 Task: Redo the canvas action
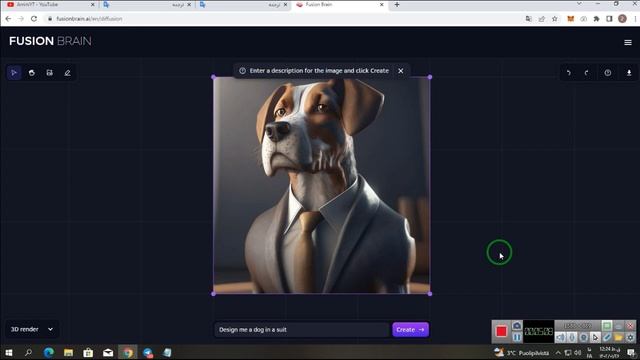coord(587,73)
